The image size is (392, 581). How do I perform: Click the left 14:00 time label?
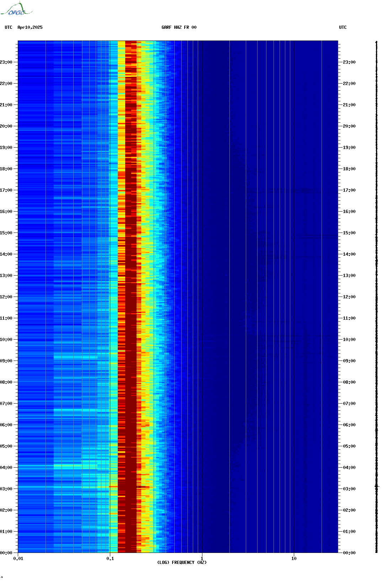(x=6, y=254)
